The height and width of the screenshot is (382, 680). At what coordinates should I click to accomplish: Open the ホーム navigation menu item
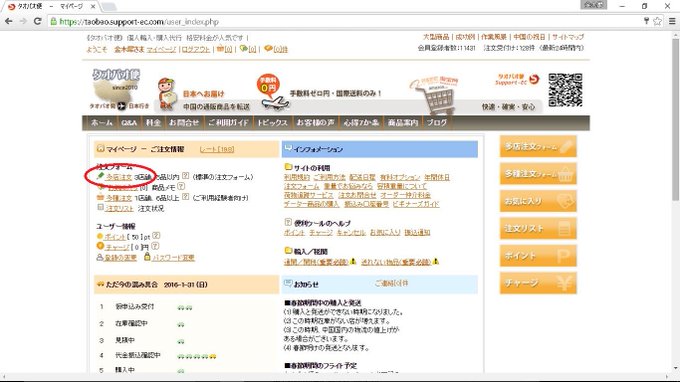101,123
